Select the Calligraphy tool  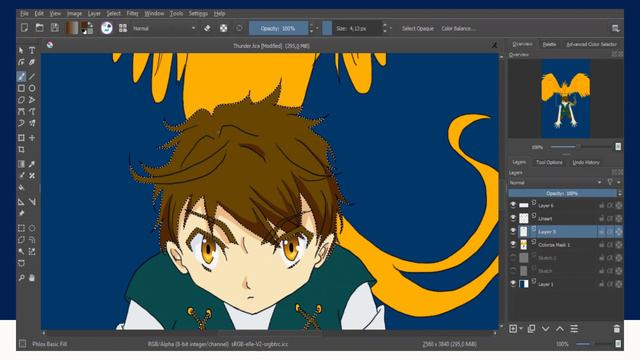tap(32, 62)
